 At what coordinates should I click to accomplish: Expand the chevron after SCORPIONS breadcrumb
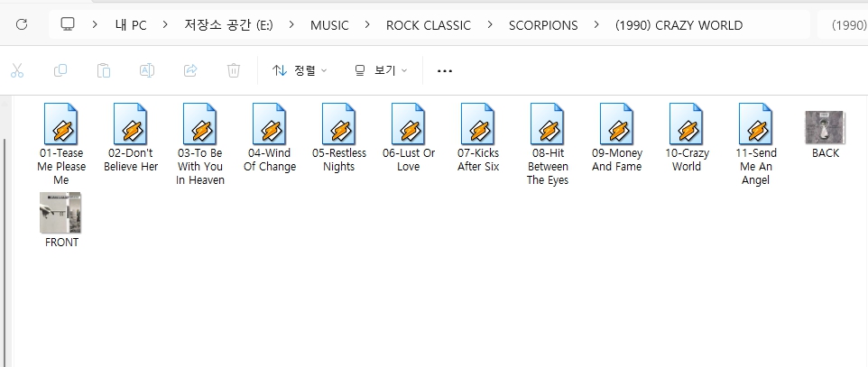point(596,25)
